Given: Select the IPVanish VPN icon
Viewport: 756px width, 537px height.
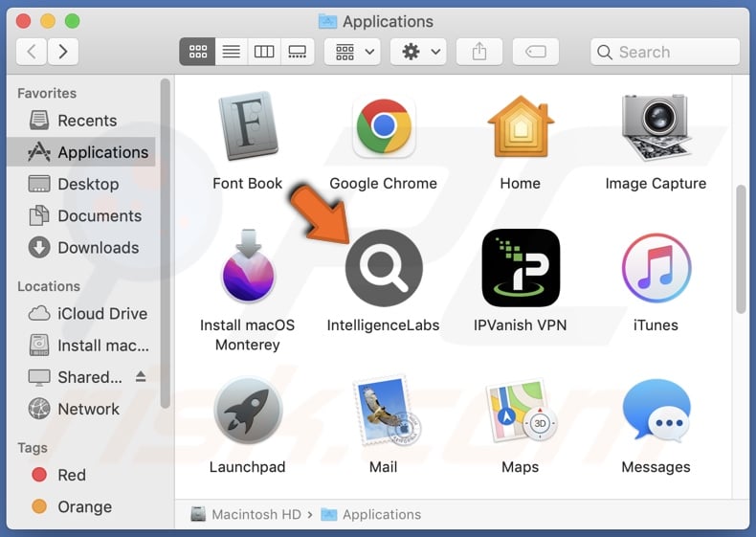Looking at the screenshot, I should (x=521, y=268).
